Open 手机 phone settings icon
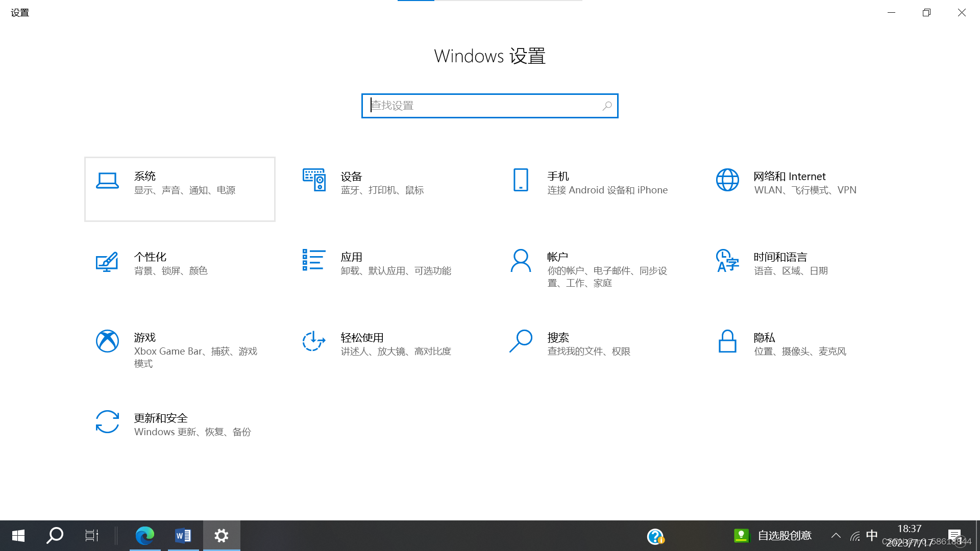 pos(521,180)
